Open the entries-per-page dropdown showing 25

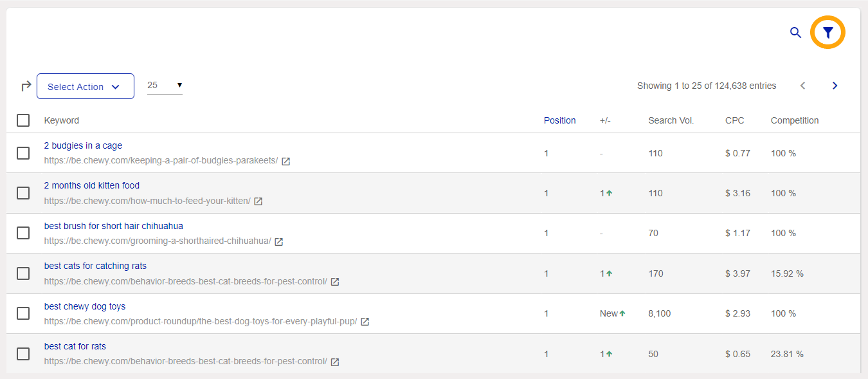(x=165, y=85)
